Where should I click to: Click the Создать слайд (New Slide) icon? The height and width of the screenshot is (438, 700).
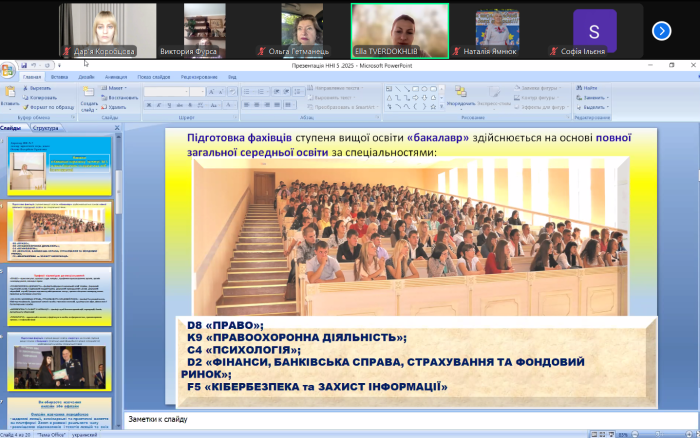pos(88,94)
